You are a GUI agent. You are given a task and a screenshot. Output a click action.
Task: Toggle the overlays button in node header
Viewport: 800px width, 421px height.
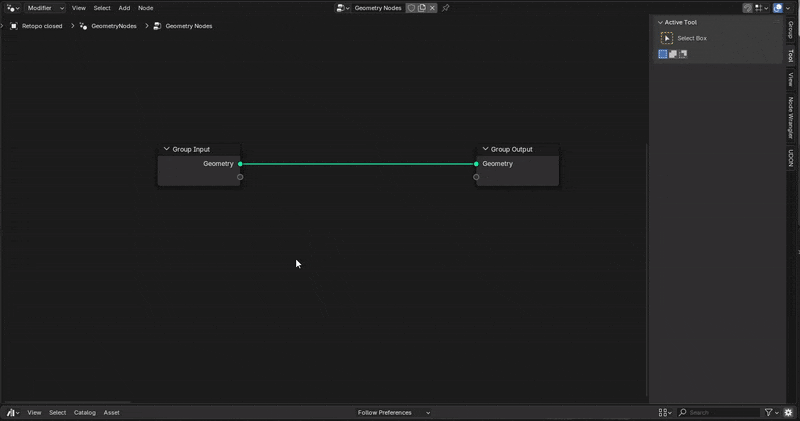(x=778, y=7)
